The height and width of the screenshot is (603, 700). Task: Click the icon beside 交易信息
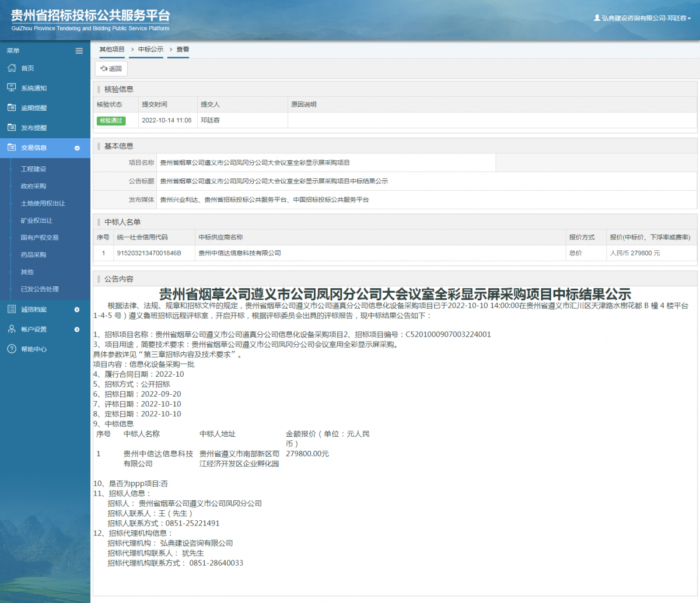12,148
